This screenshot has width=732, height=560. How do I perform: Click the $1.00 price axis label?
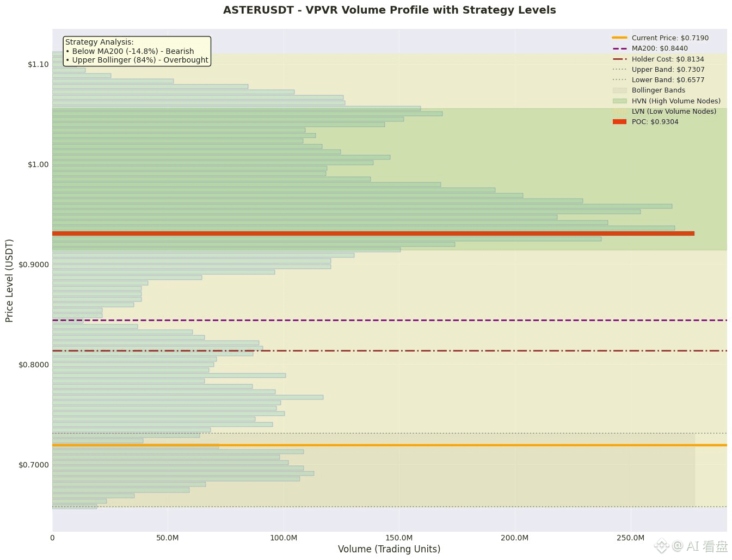[38, 164]
